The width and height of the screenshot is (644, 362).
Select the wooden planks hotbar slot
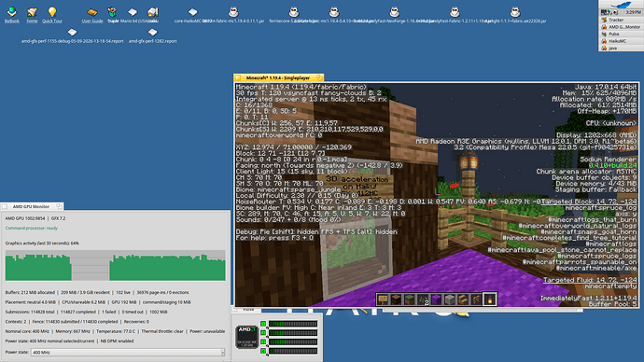coord(463,299)
